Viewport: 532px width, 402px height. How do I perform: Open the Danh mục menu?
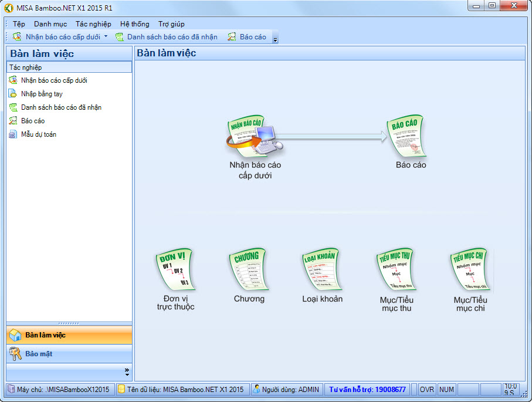coord(50,24)
